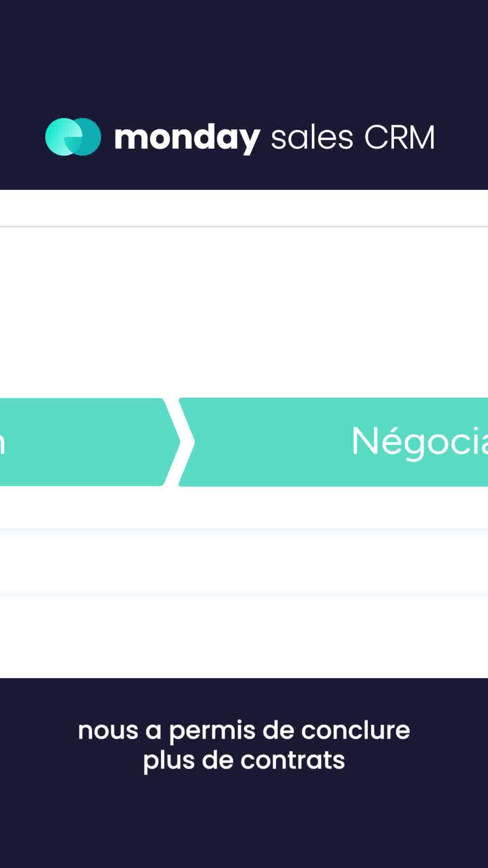Click the "CRM" text in the header
This screenshot has height=868, width=488.
pos(399,137)
